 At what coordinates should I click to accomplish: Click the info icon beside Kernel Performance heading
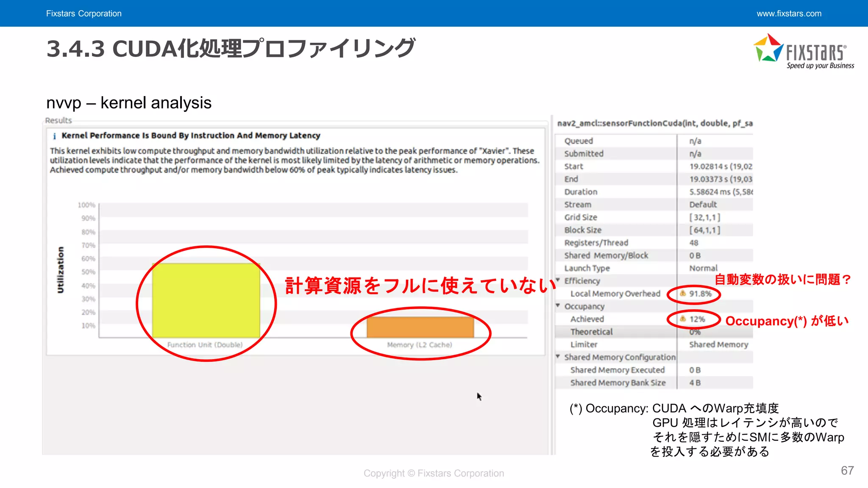54,136
